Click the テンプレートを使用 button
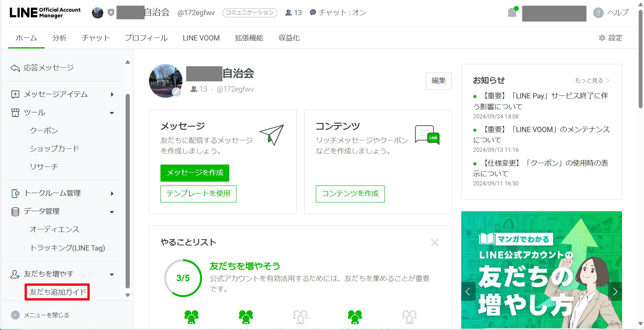 [x=198, y=194]
